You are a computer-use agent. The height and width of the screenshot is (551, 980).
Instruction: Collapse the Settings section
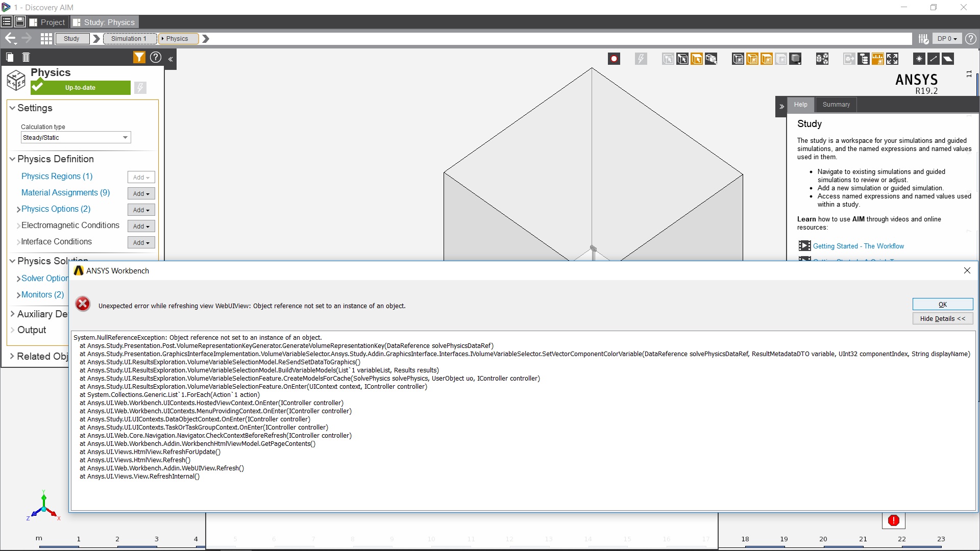coord(12,108)
